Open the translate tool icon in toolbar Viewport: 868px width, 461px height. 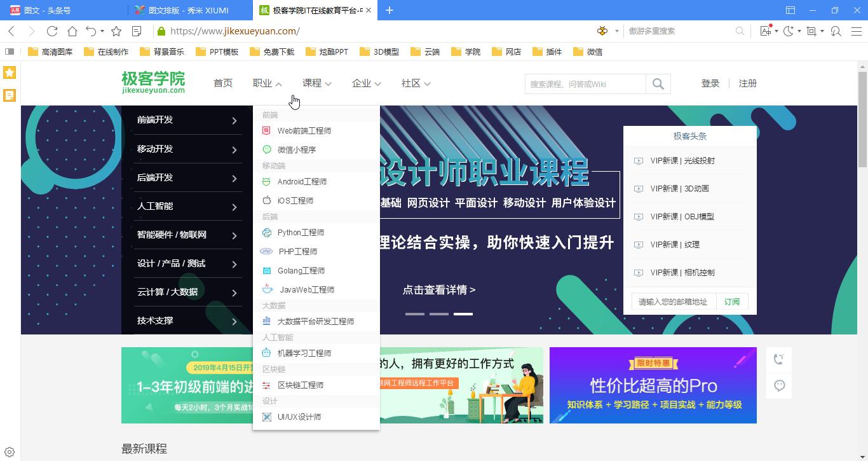click(x=765, y=31)
